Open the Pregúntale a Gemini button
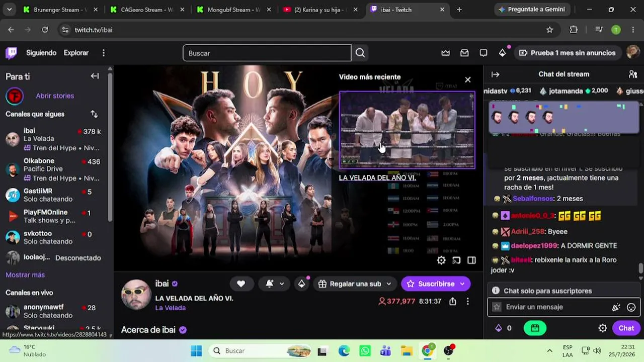Image resolution: width=644 pixels, height=362 pixels. (x=531, y=10)
